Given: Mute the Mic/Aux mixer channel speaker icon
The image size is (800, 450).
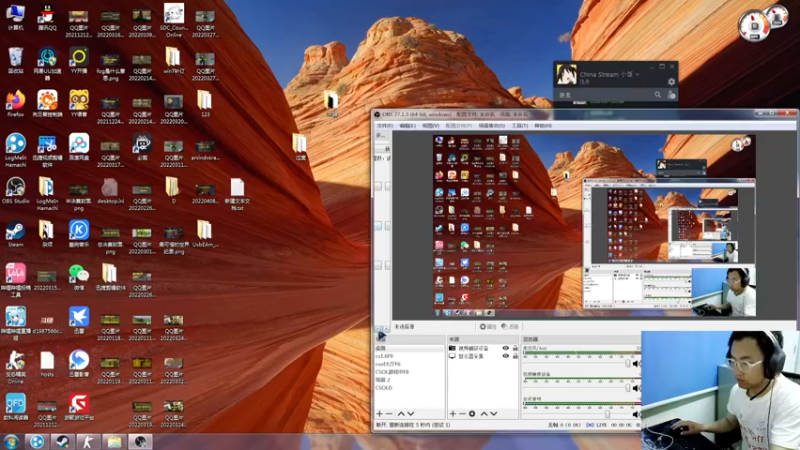Looking at the screenshot, I should 636,364.
